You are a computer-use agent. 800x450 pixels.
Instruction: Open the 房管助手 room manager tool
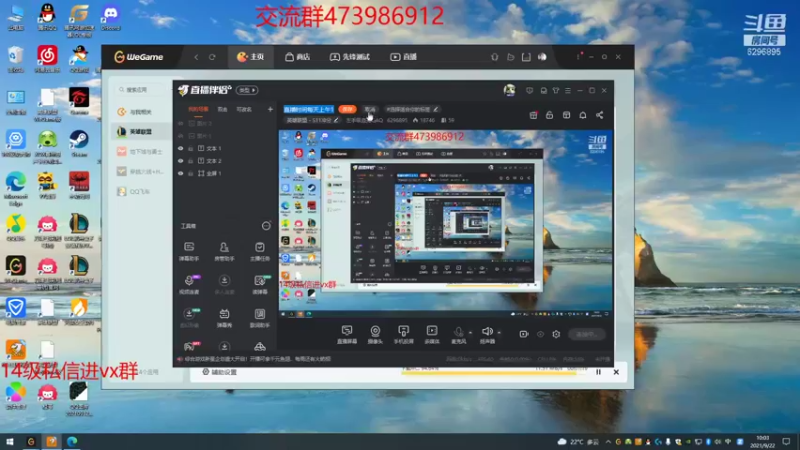[x=224, y=251]
